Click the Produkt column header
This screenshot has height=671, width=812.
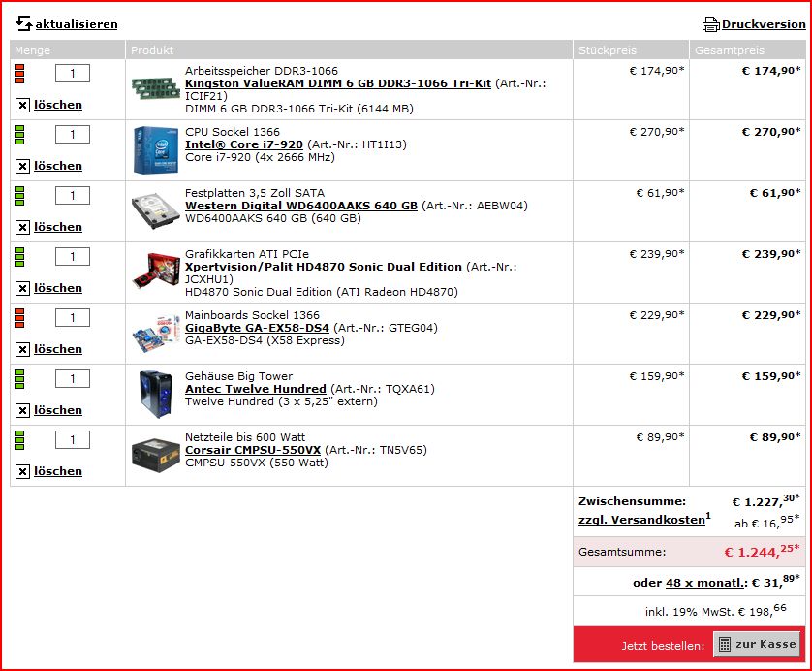click(x=349, y=50)
